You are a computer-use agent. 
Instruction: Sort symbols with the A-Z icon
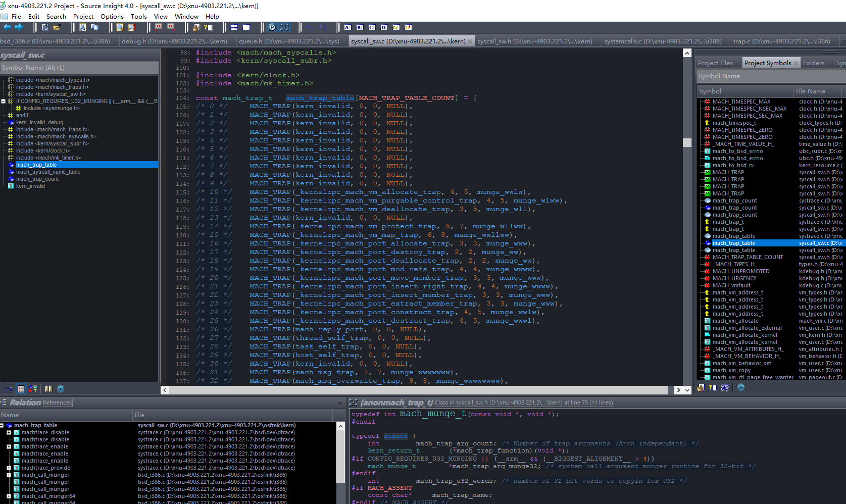click(9, 389)
